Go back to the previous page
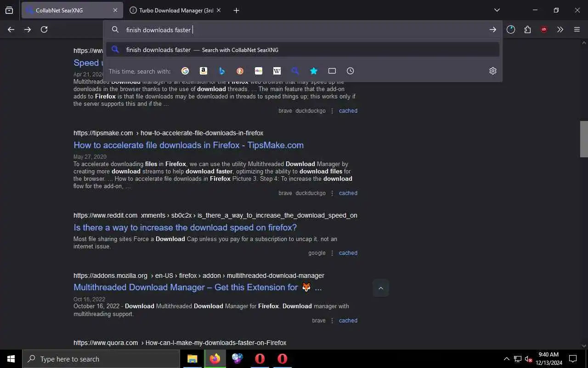The width and height of the screenshot is (588, 368). 11,29
